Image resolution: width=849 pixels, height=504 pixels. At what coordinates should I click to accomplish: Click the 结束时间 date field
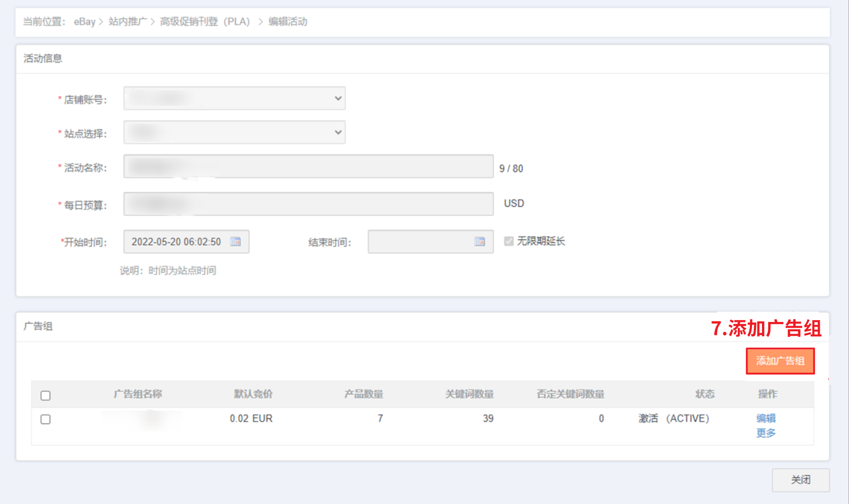pyautogui.click(x=420, y=242)
